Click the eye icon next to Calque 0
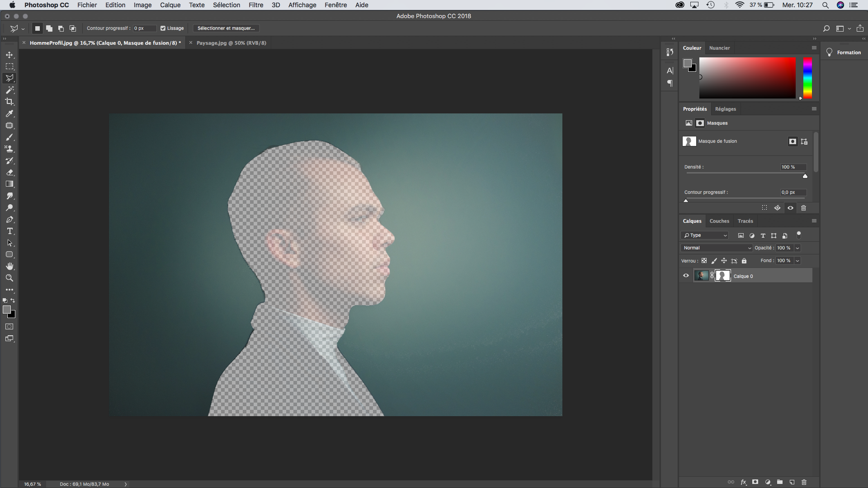The image size is (868, 488). coord(685,275)
